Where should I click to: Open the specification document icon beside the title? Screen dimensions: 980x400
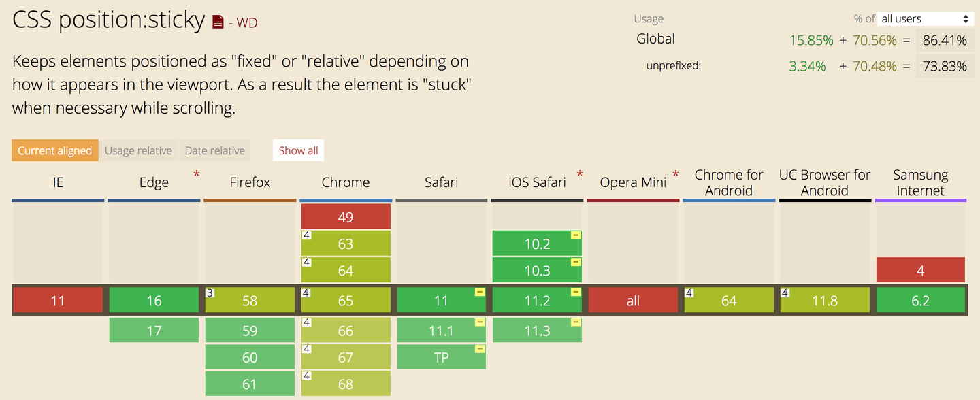pyautogui.click(x=218, y=22)
